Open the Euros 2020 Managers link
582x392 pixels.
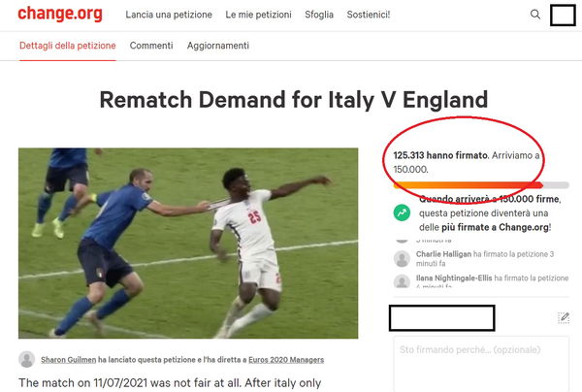coord(286,359)
